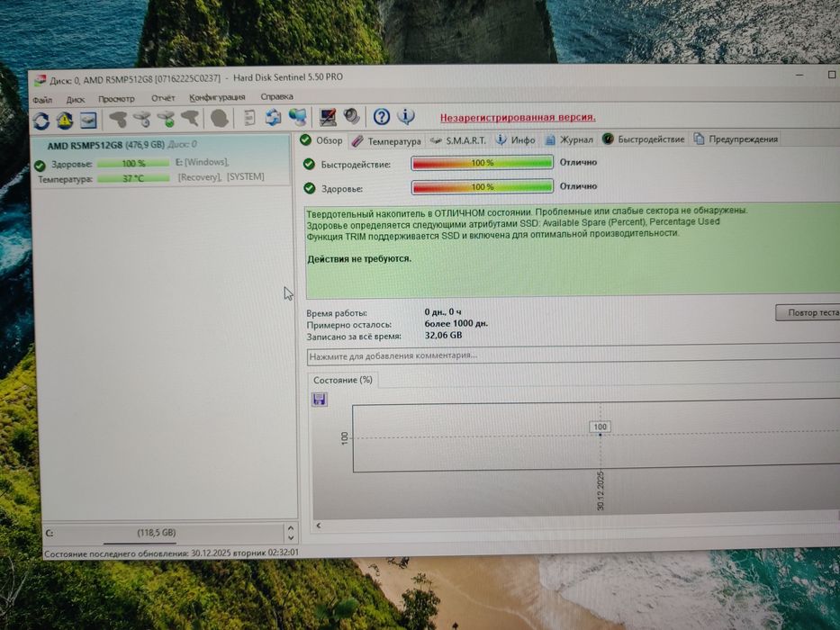The image size is (840, 630).
Task: Switch to the Температура tab
Action: coord(386,141)
